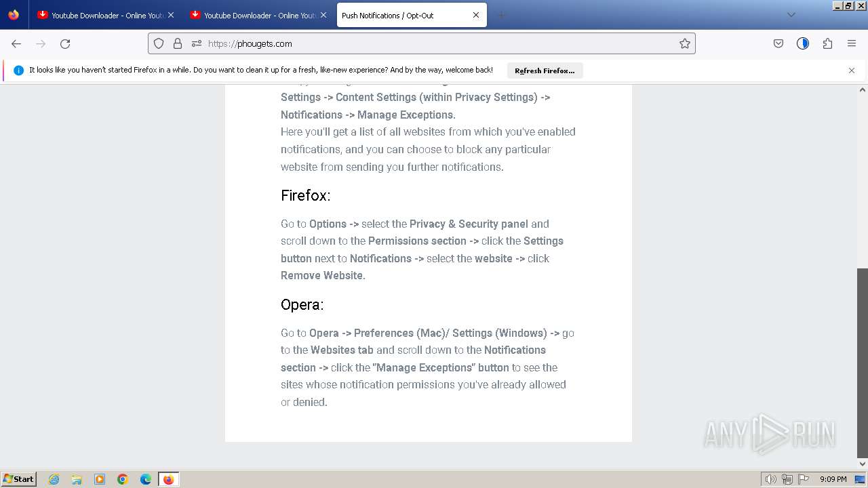Bookmark this page with the star icon
Screen dimensions: 868x488
tap(685, 43)
